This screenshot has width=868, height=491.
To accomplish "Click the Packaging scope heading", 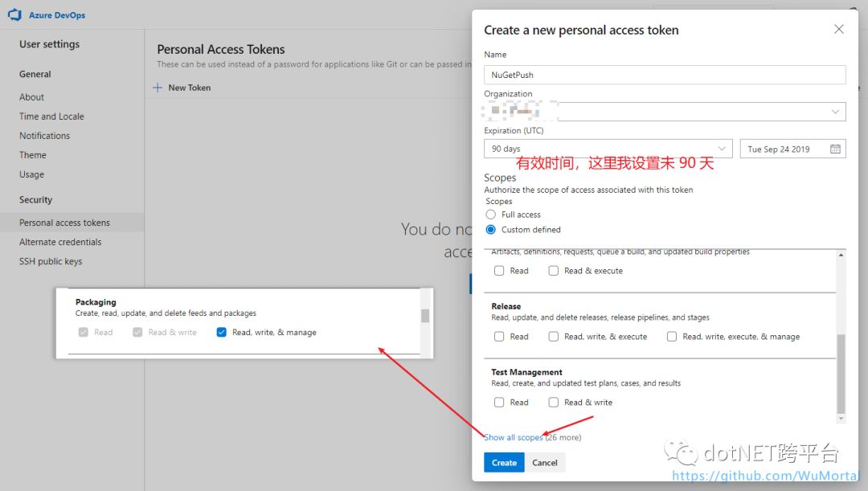I will coord(96,302).
